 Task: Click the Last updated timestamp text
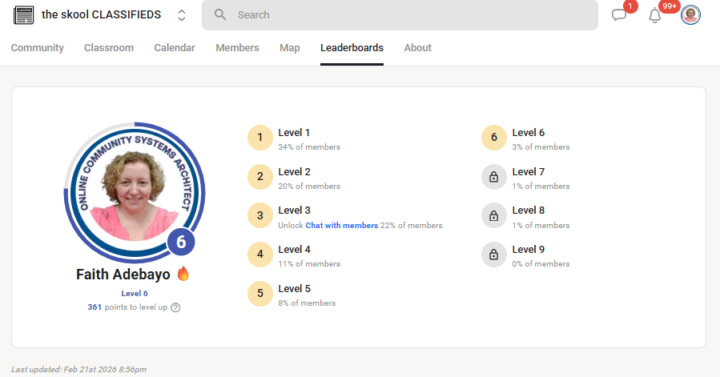[x=79, y=369]
